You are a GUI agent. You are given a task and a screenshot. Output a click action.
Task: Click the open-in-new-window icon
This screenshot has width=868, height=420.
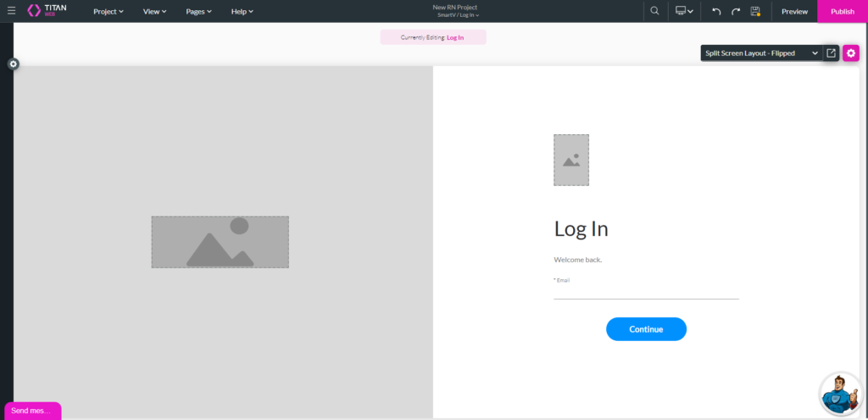(831, 53)
